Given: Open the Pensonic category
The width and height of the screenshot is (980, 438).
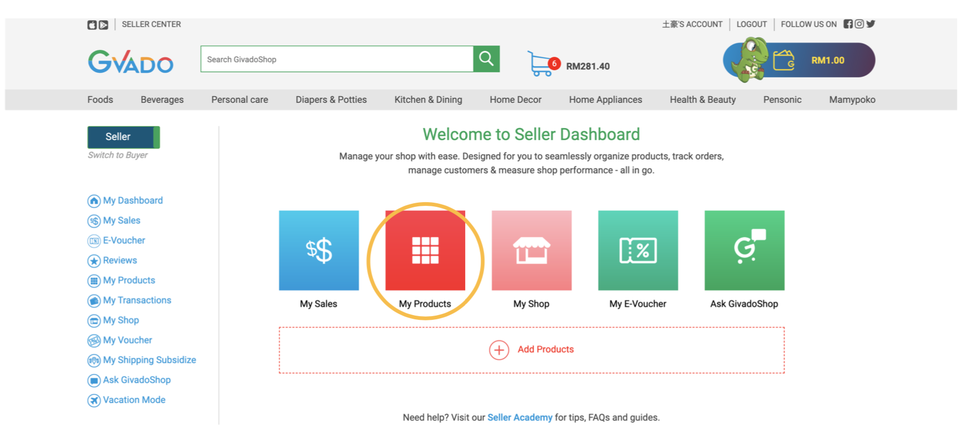Looking at the screenshot, I should (x=783, y=100).
